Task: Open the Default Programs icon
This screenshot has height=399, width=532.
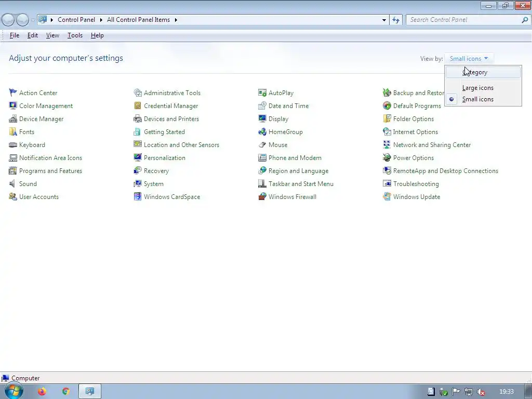Action: coord(387,105)
